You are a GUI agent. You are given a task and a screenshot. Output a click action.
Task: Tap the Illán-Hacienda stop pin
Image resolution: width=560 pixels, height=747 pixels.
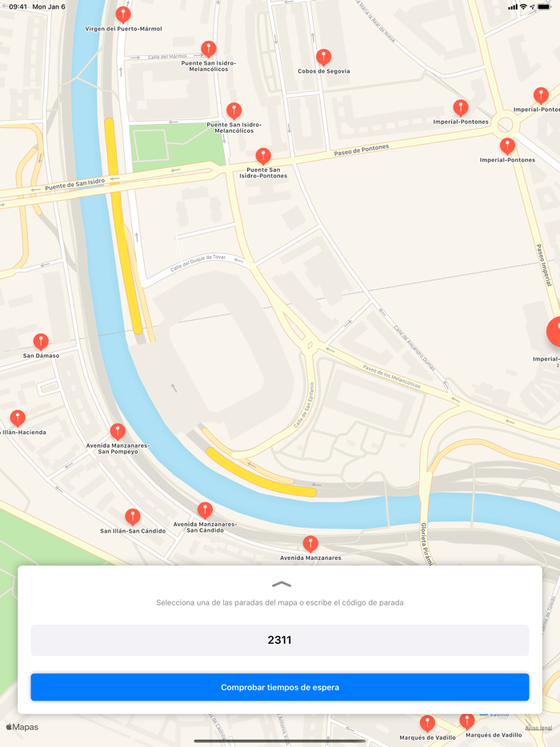click(x=18, y=418)
